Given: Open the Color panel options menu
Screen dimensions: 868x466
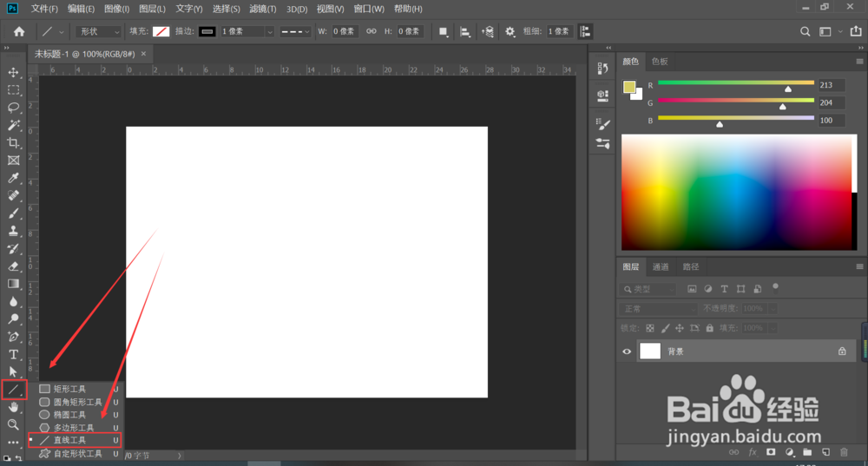Looking at the screenshot, I should pos(859,62).
